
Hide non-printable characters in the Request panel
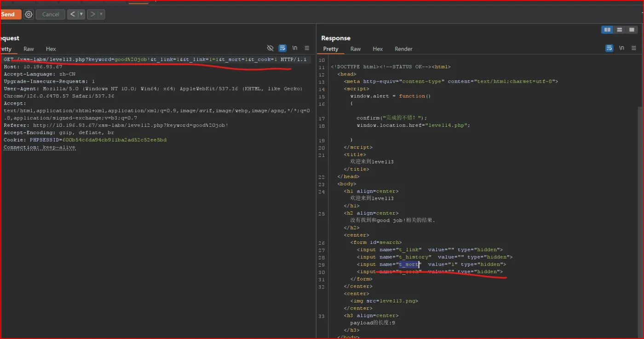(270, 48)
